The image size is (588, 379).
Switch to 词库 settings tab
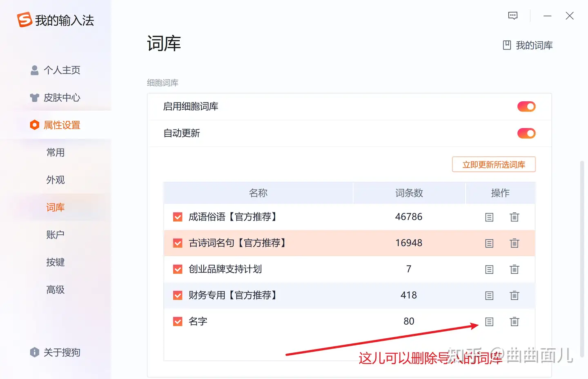click(x=56, y=207)
